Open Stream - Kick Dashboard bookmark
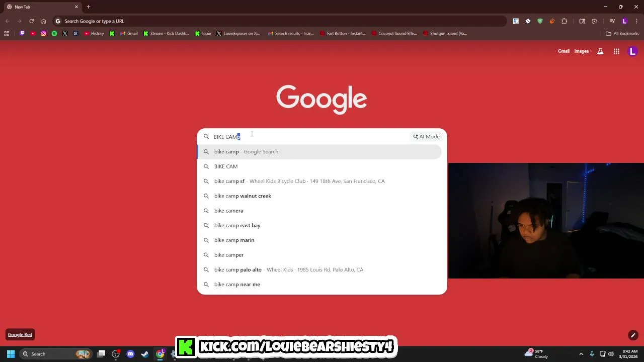The height and width of the screenshot is (362, 644). click(x=166, y=34)
